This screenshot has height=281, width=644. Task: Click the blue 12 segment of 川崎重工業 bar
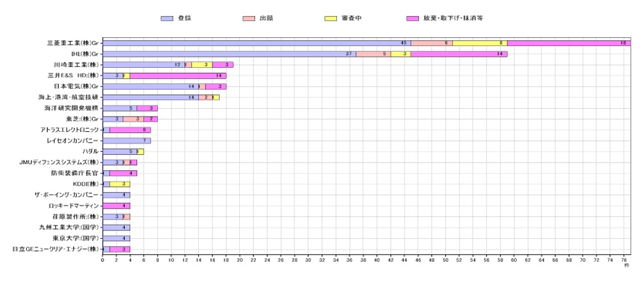(144, 65)
